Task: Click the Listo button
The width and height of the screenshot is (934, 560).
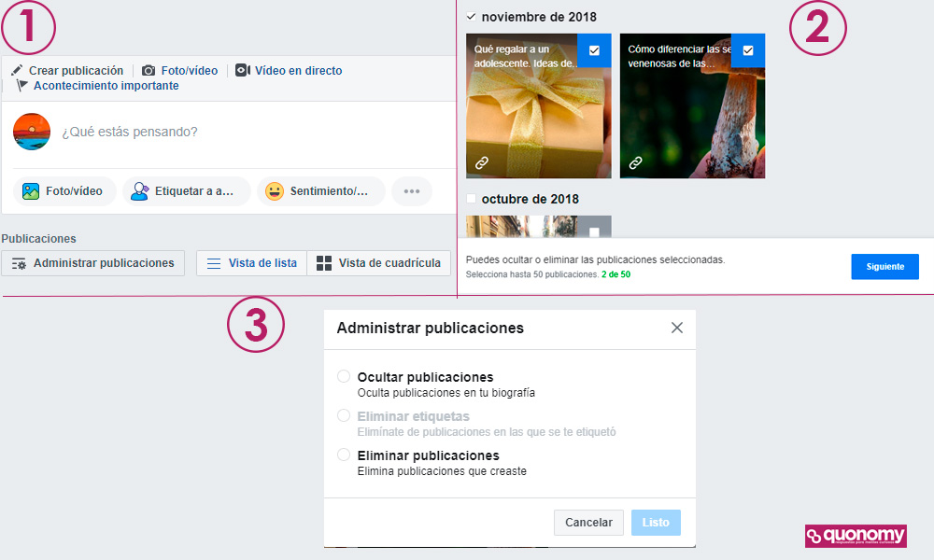Action: tap(656, 523)
